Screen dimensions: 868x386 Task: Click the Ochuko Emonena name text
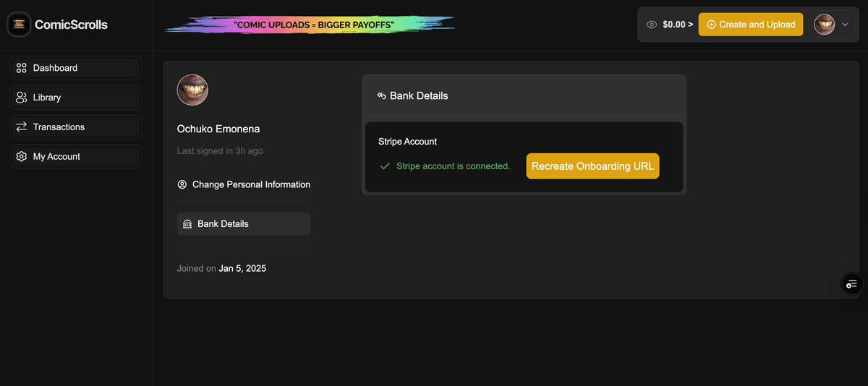click(x=218, y=129)
